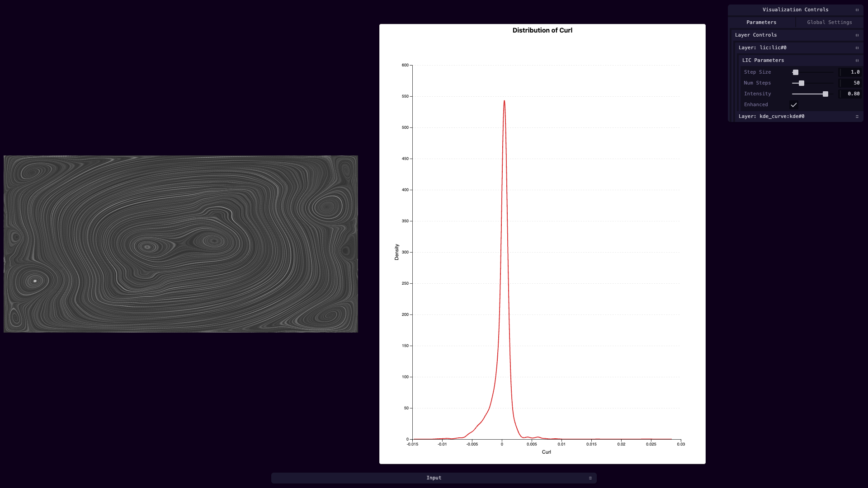Screen dimensions: 868x488
Task: Click the Num Steps label
Action: coord(757,83)
